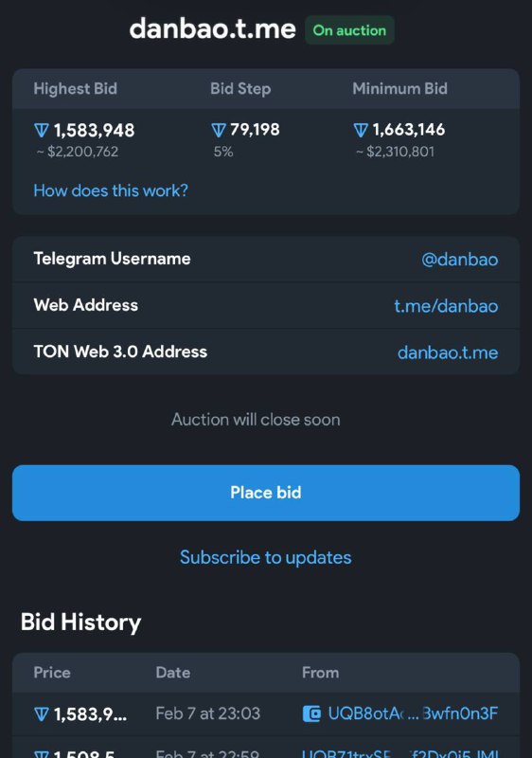Select the Price column header in Bid History
The width and height of the screenshot is (532, 758).
52,673
